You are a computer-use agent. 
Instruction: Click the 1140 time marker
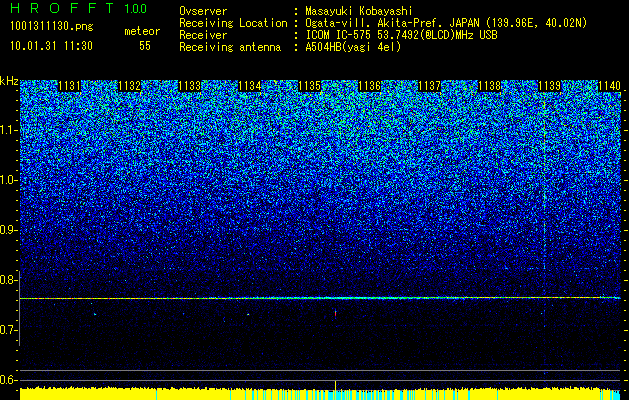(x=609, y=86)
